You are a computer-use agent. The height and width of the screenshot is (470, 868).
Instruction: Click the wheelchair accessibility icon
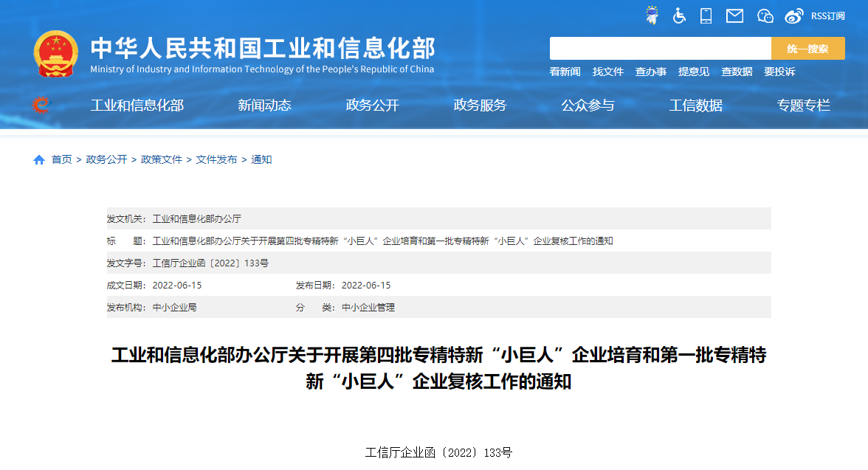[679, 15]
